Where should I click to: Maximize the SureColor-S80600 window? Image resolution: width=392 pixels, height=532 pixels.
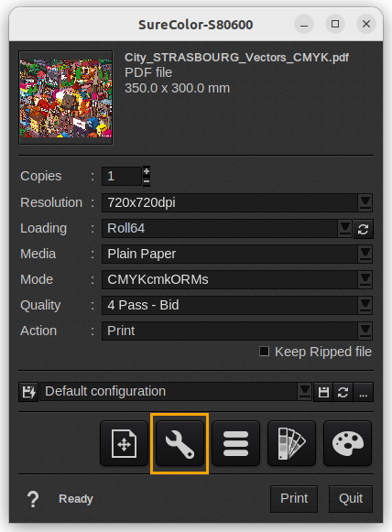[335, 24]
